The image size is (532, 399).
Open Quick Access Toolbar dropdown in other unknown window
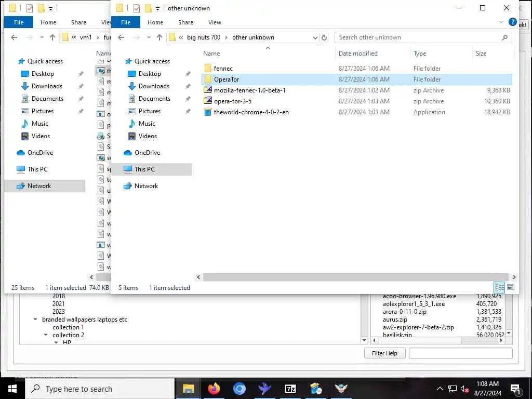158,9
